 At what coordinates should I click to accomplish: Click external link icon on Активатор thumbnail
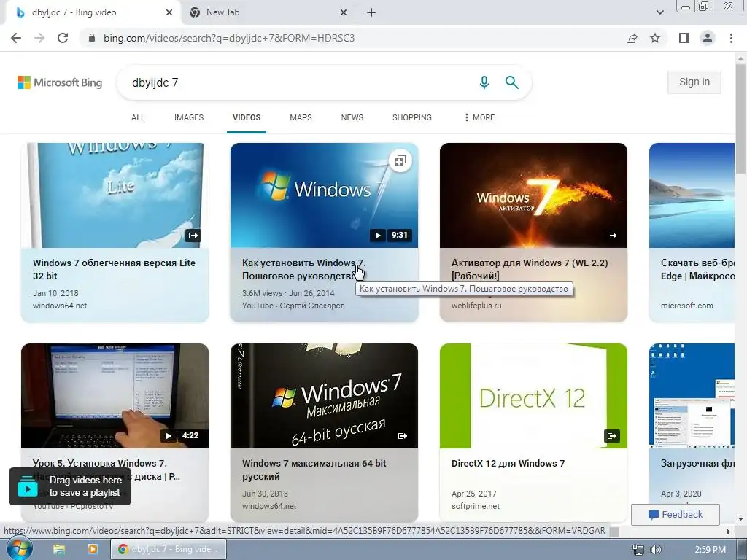click(612, 236)
